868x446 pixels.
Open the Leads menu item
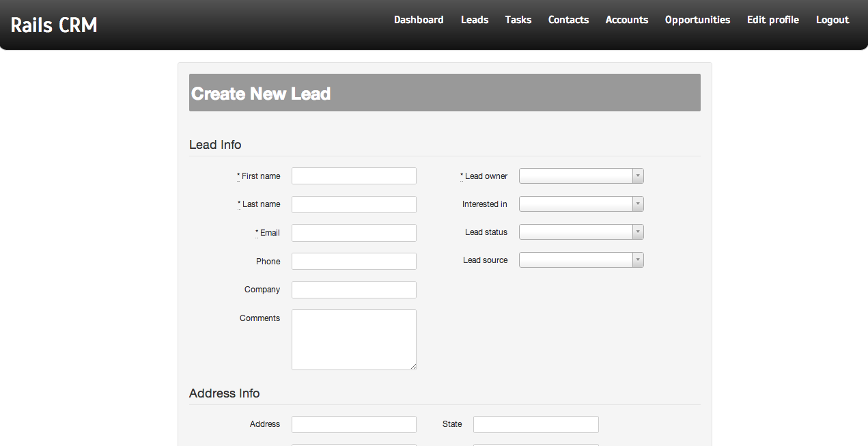[x=475, y=20]
